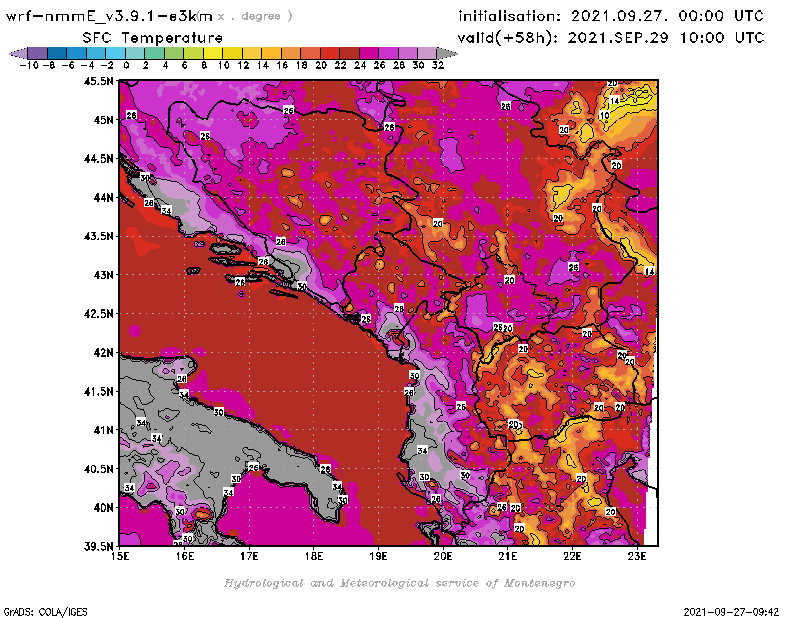The image size is (800, 618).
Task: Click the 40N latitude axis label
Action: (x=104, y=508)
